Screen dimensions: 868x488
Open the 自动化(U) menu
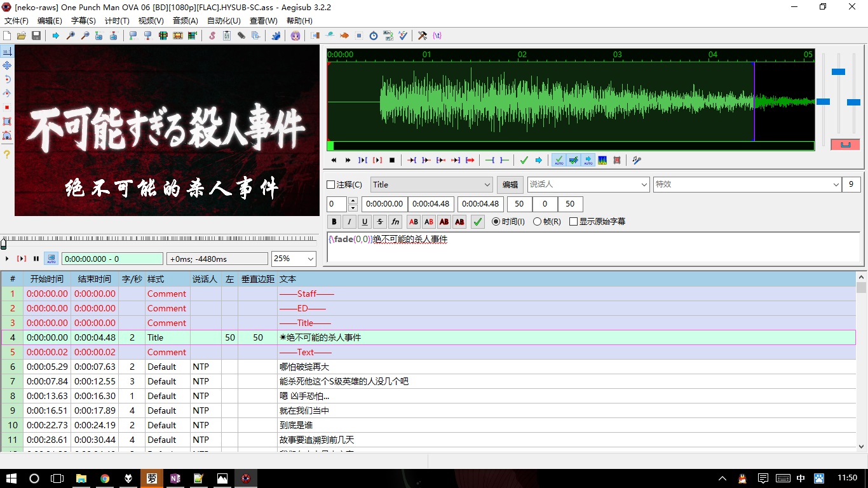click(224, 21)
